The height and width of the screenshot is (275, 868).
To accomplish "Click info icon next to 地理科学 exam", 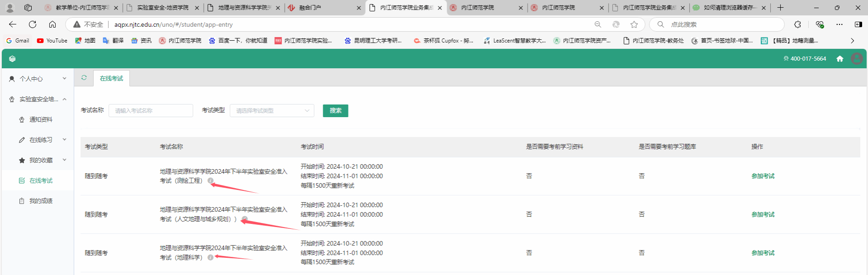I will pos(210,257).
